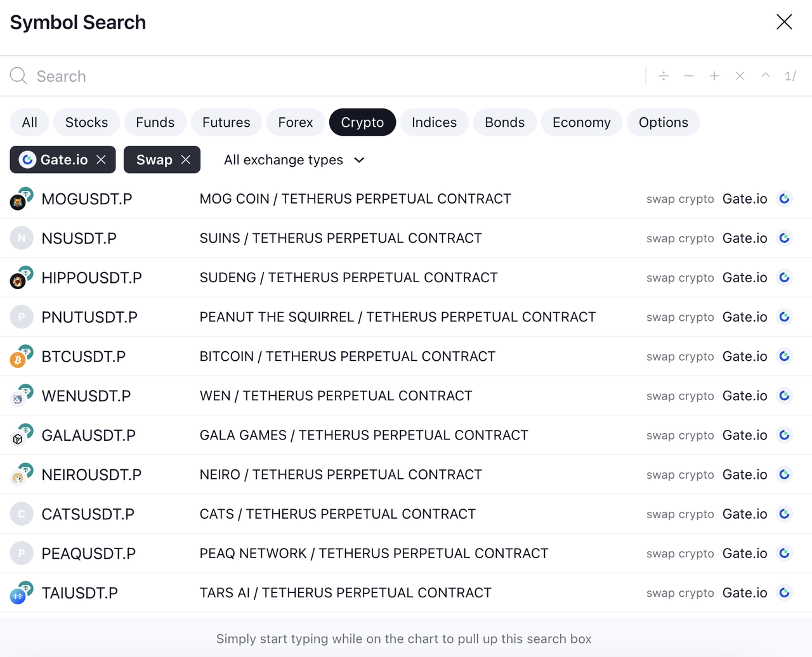This screenshot has width=812, height=657.
Task: Click the 1/ inverse operator icon
Action: coord(790,76)
